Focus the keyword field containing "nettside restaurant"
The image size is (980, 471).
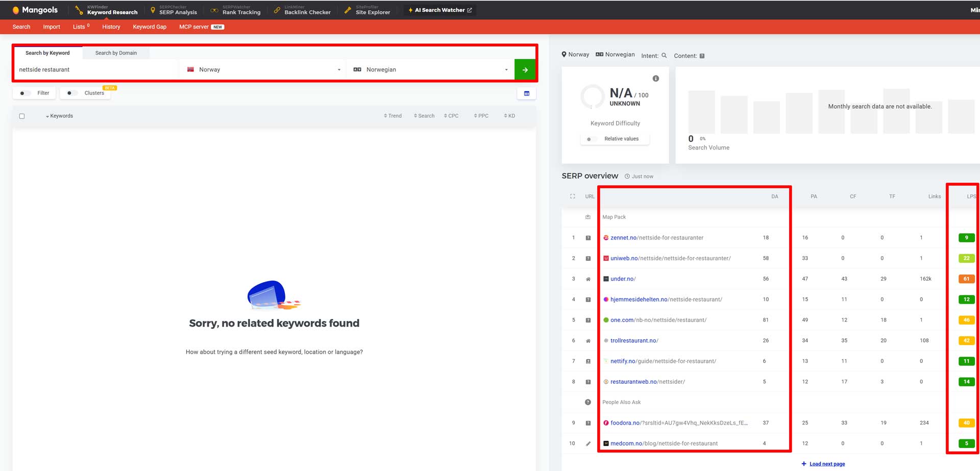coord(96,69)
